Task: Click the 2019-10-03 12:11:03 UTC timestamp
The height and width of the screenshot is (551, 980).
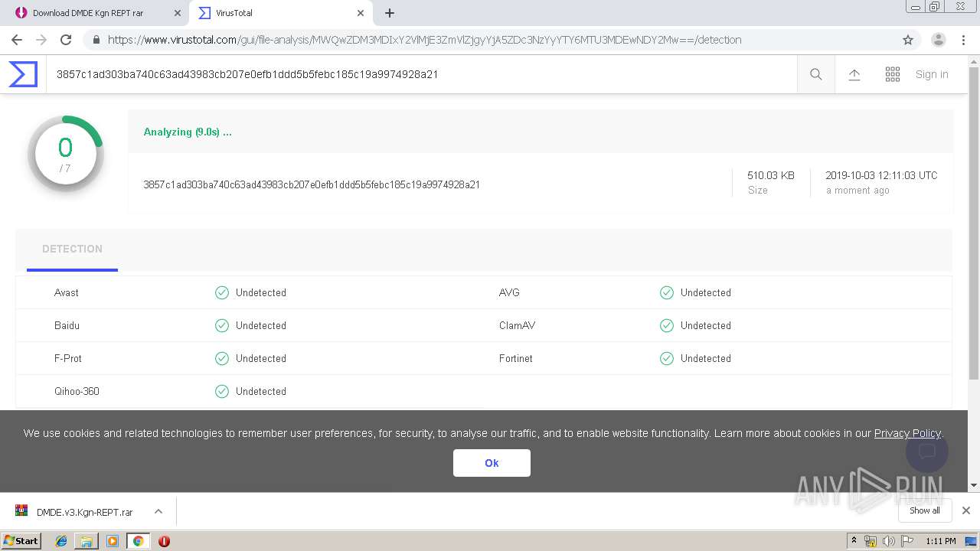Action: pos(881,175)
